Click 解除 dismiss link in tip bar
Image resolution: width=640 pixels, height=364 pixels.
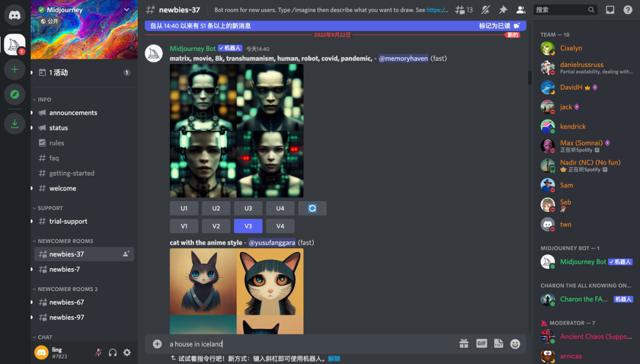pyautogui.click(x=334, y=359)
